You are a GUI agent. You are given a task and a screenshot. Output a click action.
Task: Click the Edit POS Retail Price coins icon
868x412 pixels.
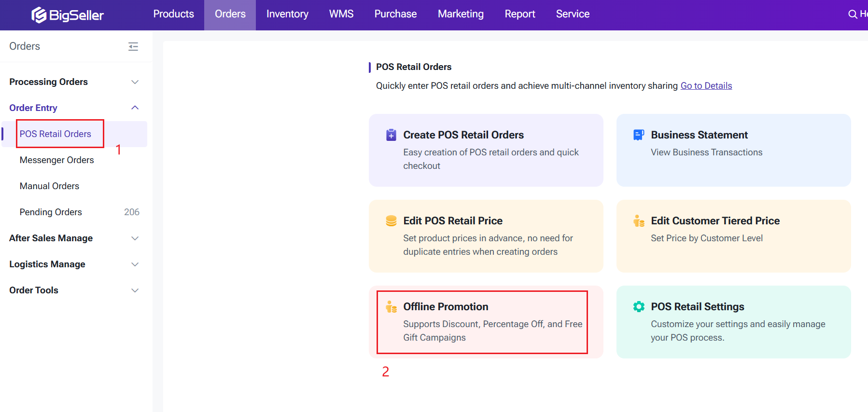coord(391,221)
